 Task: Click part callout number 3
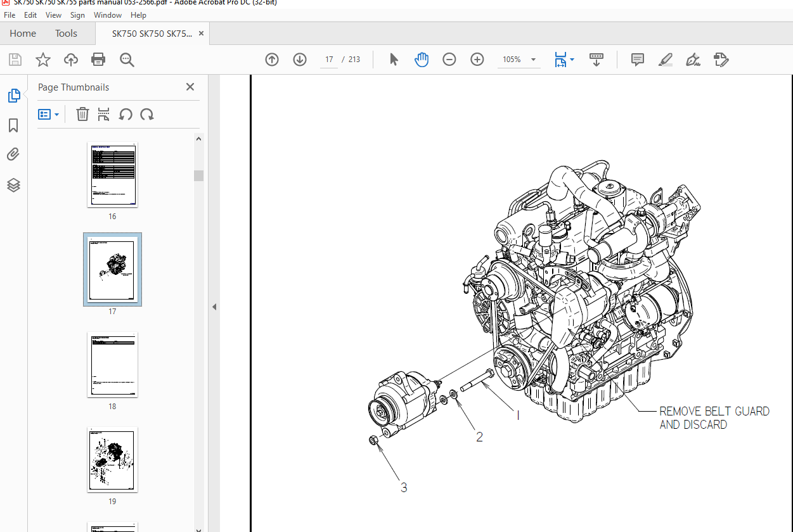403,488
